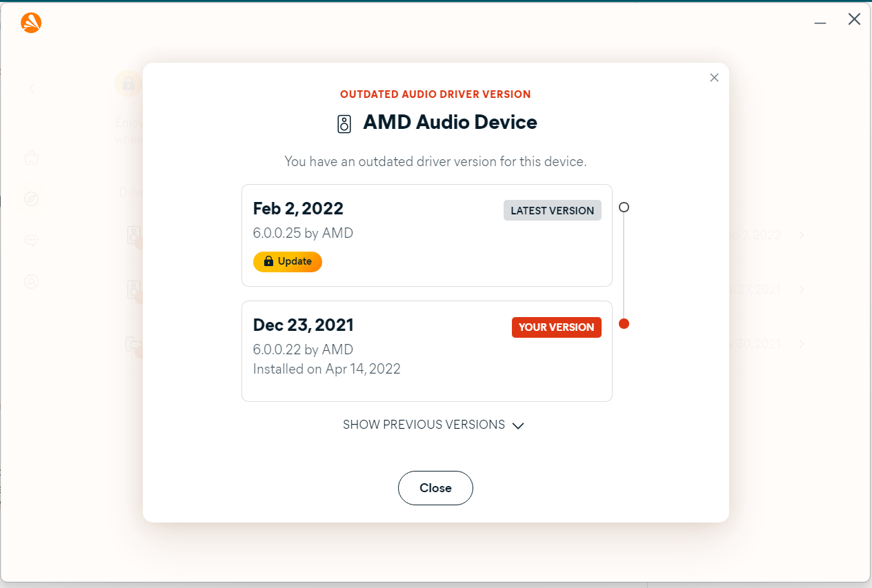Image resolution: width=872 pixels, height=588 pixels.
Task: Click the speaker icon beside AMD Audio Device
Action: coord(344,124)
